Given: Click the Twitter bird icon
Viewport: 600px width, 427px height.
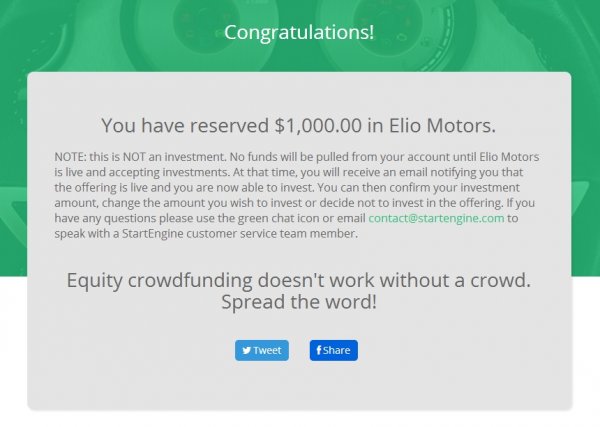Looking at the screenshot, I should 247,350.
